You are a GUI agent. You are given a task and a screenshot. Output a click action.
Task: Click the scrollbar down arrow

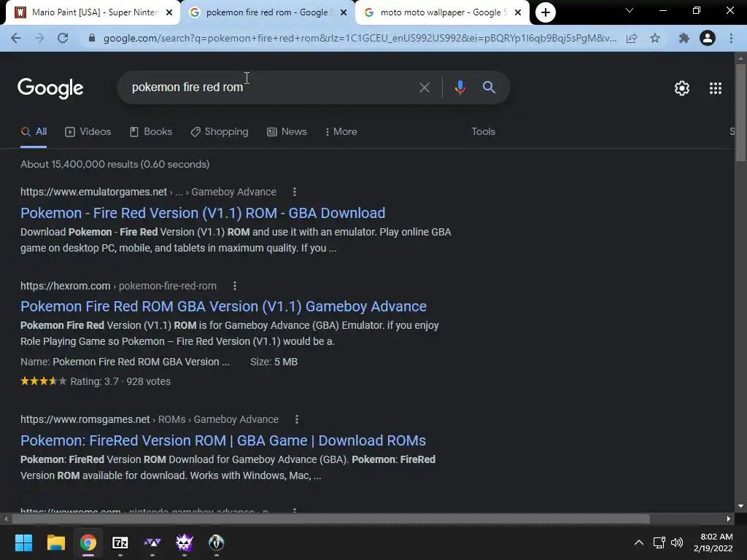(x=740, y=506)
